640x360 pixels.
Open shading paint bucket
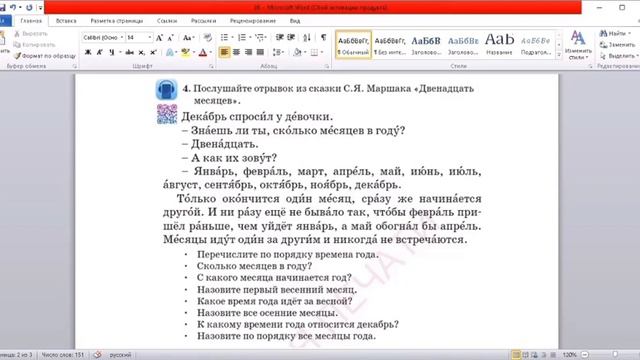(x=297, y=52)
